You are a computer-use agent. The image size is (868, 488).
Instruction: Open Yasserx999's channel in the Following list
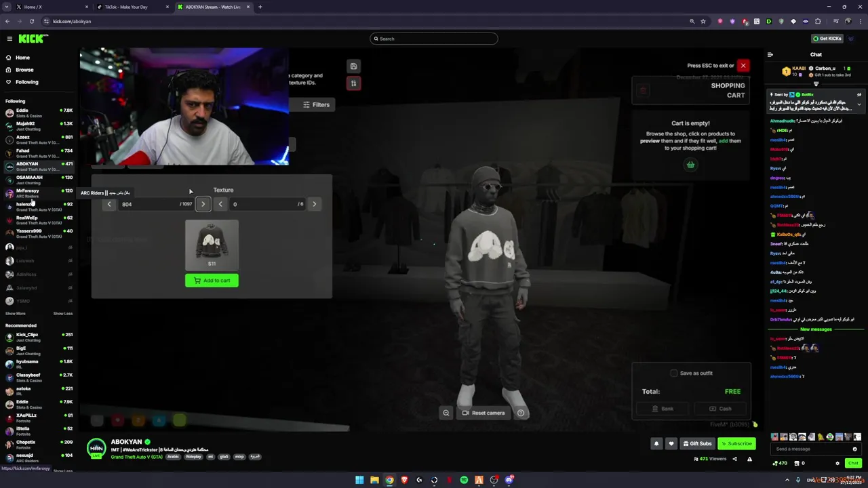click(39, 233)
